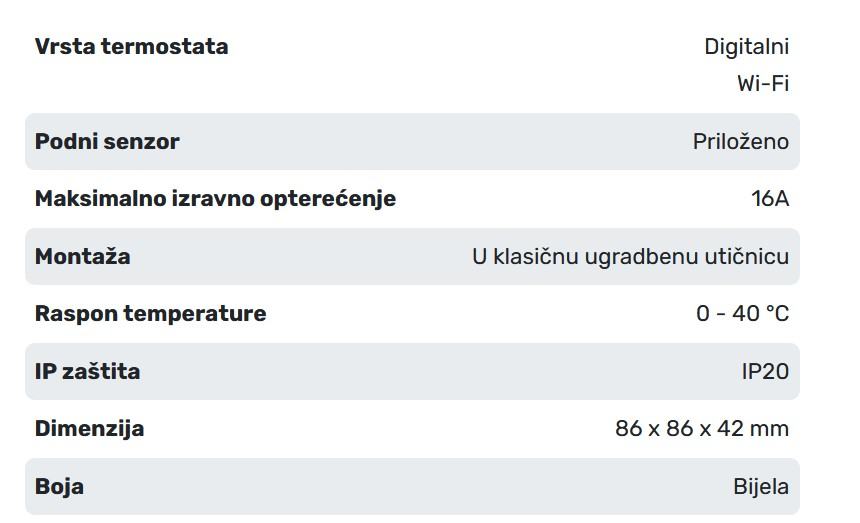Select the 'Bijela' color value

coord(760,487)
